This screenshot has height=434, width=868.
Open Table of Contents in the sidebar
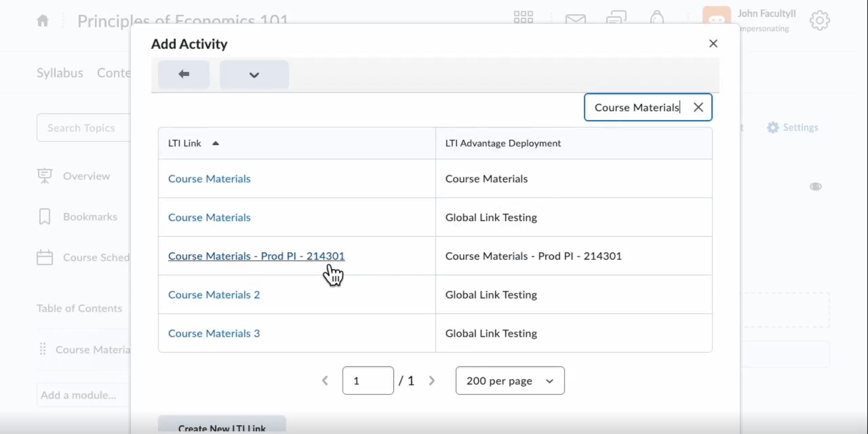(79, 308)
